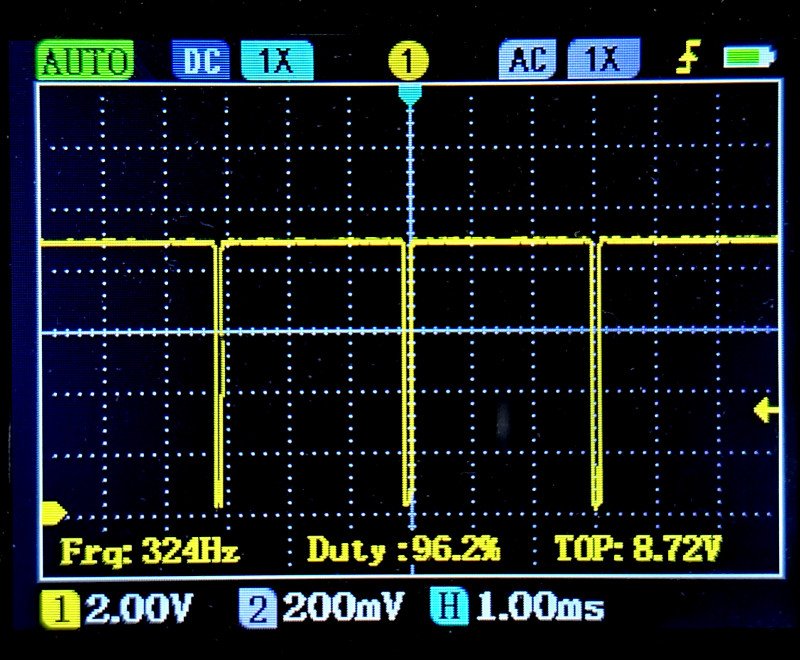Select the TOP: 8.72V measurement readout
The image size is (800, 660).
coord(638,549)
